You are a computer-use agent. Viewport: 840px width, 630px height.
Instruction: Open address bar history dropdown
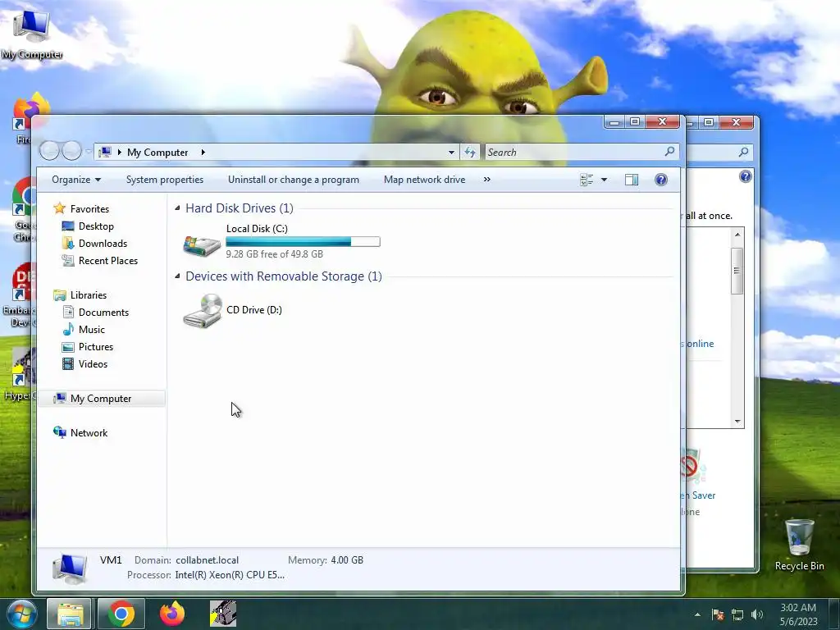coord(452,152)
